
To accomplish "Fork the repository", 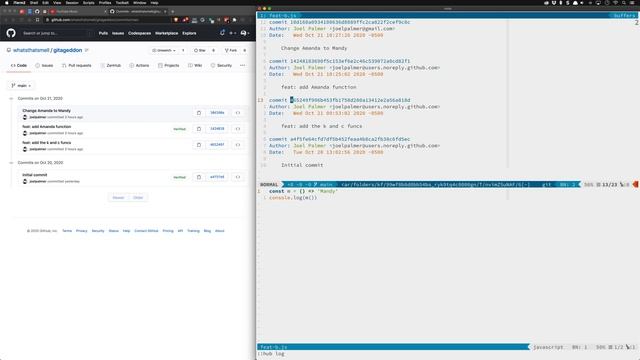I will click(x=231, y=50).
